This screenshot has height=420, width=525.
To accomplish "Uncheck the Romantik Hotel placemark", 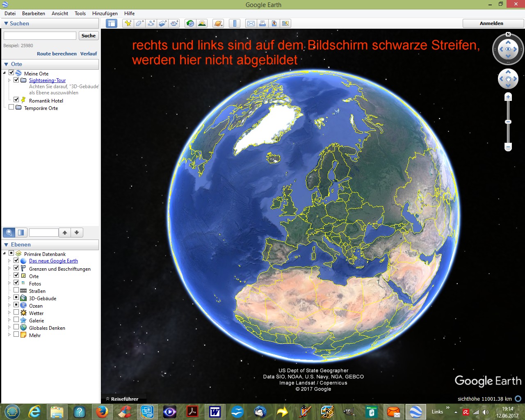I will tap(16, 100).
